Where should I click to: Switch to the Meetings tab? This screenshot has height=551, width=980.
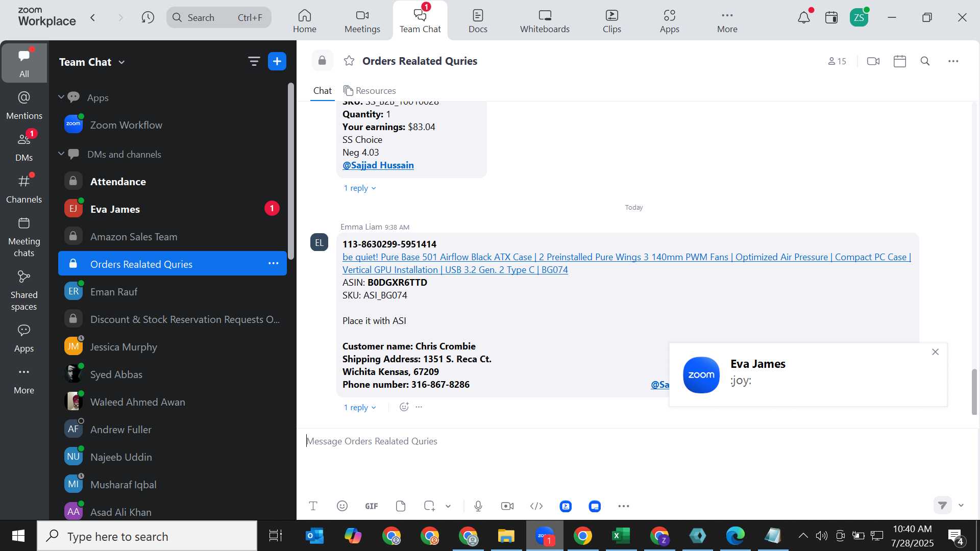[362, 21]
